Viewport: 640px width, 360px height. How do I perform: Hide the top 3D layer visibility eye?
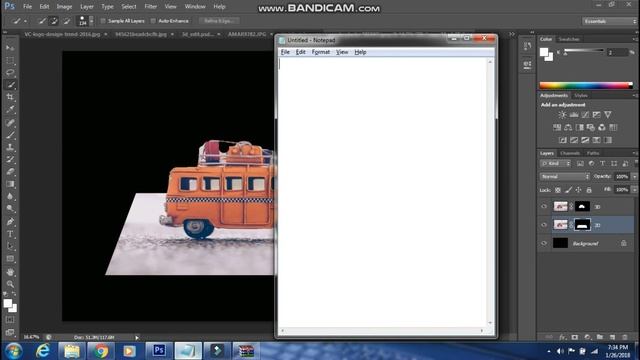(x=544, y=207)
